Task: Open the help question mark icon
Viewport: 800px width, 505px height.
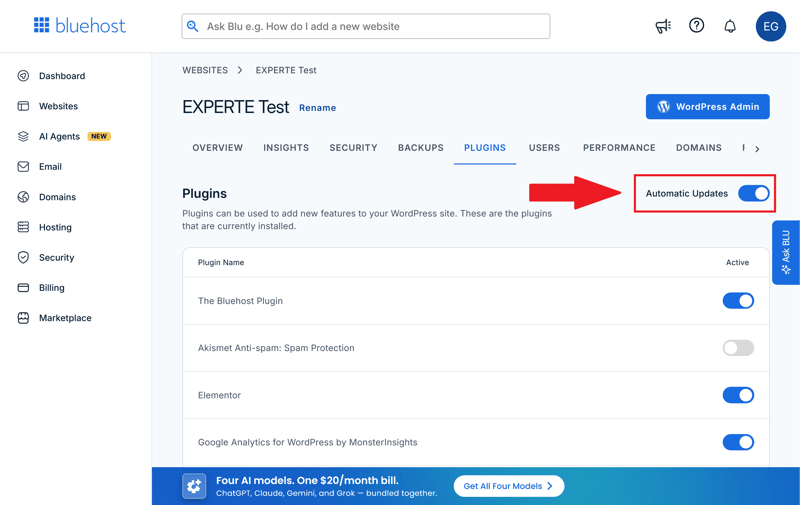Action: 696,26
